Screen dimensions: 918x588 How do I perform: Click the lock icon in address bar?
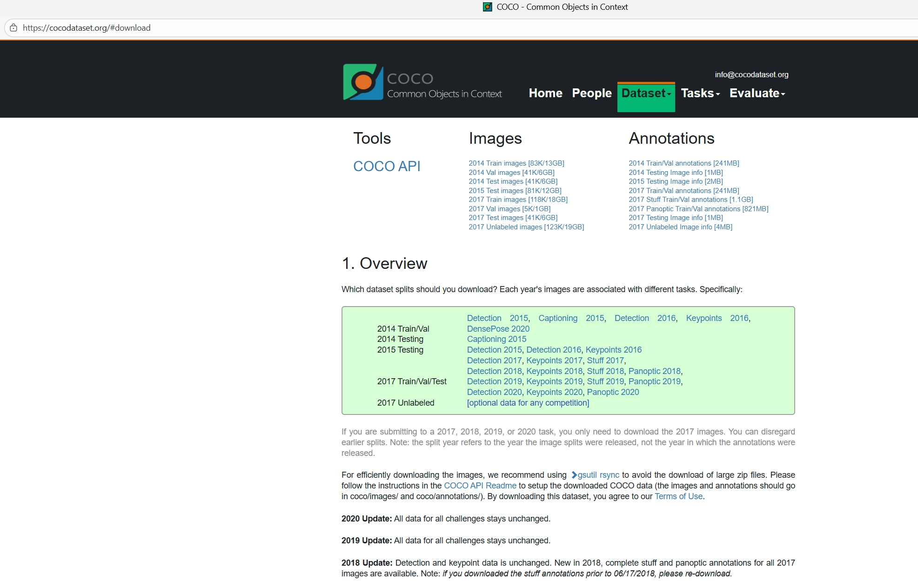click(13, 28)
